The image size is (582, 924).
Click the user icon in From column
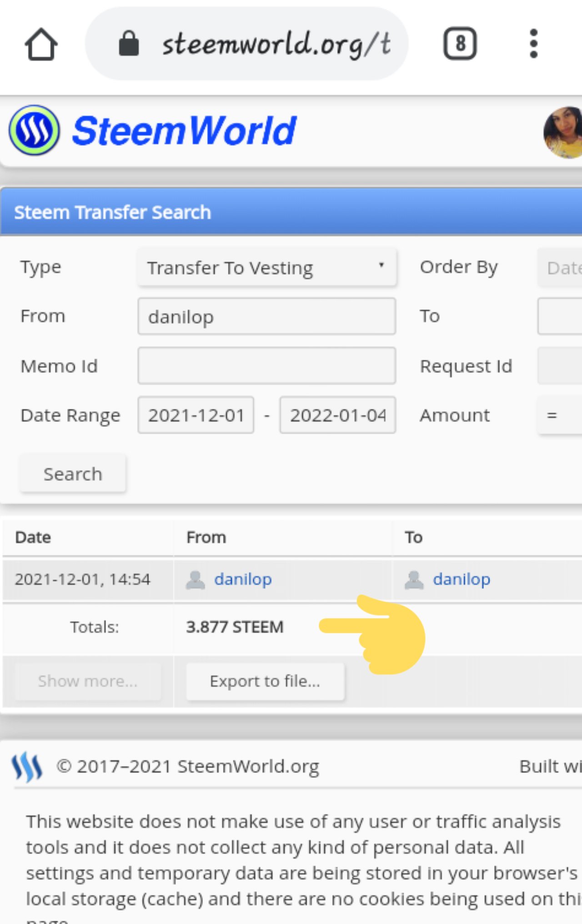(x=196, y=580)
